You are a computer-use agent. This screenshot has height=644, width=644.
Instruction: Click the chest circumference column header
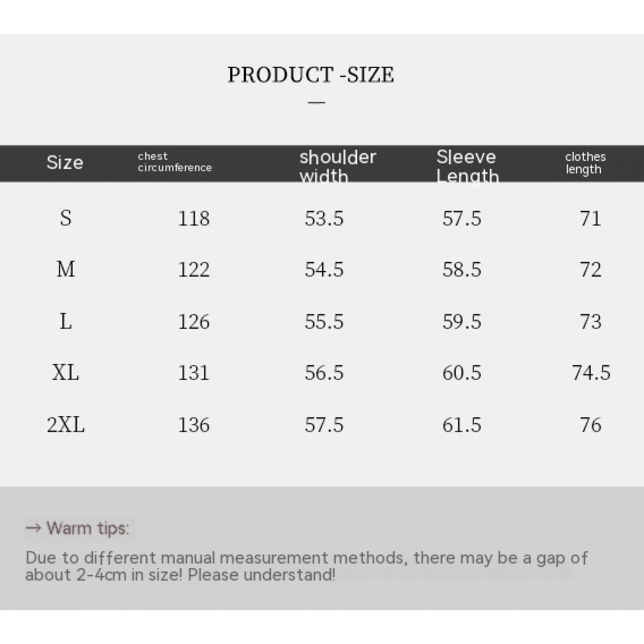(174, 162)
